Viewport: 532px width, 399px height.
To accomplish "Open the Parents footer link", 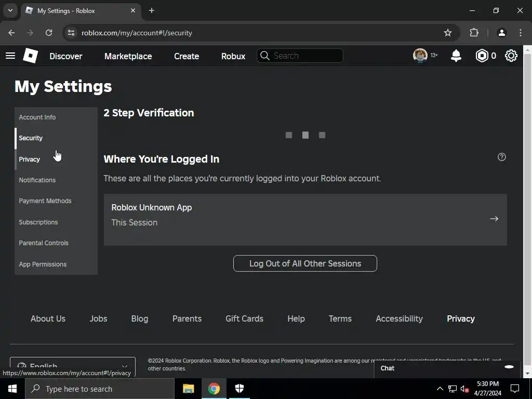I will (x=187, y=318).
